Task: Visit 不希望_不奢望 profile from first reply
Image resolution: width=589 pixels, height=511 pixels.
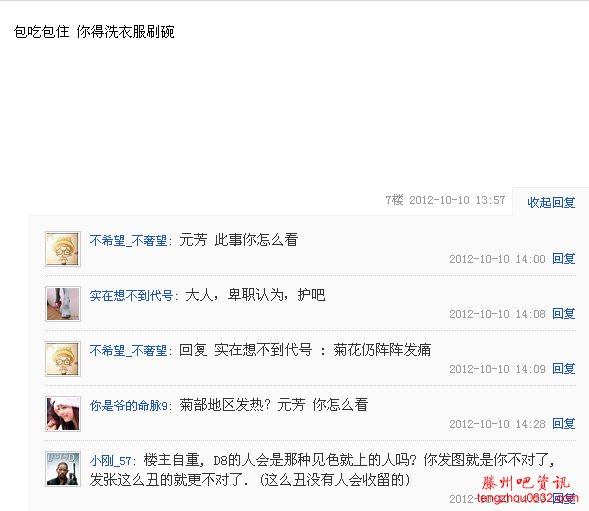Action: (128, 240)
